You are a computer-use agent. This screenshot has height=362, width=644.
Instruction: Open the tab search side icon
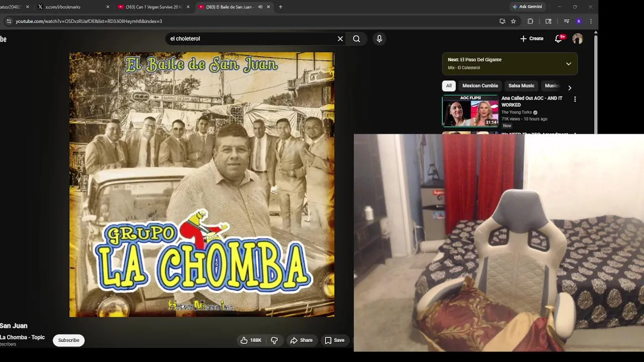[548, 21]
